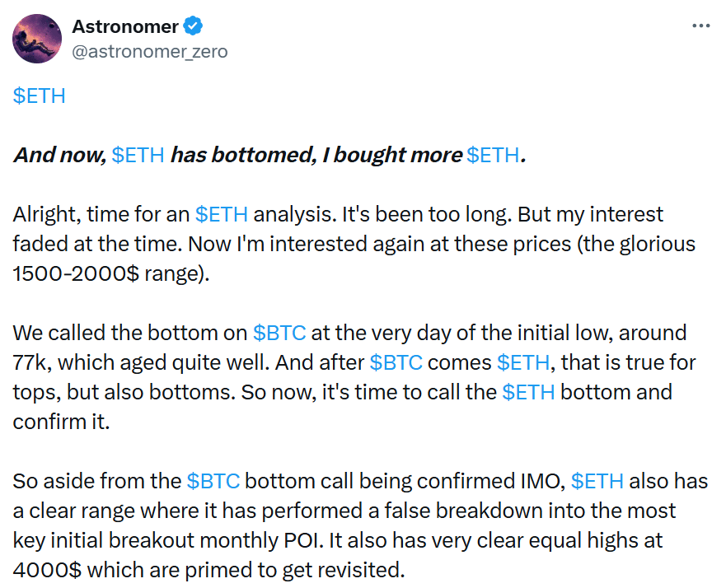Click $BTC in "aside from the $BTC bottom"

213,481
